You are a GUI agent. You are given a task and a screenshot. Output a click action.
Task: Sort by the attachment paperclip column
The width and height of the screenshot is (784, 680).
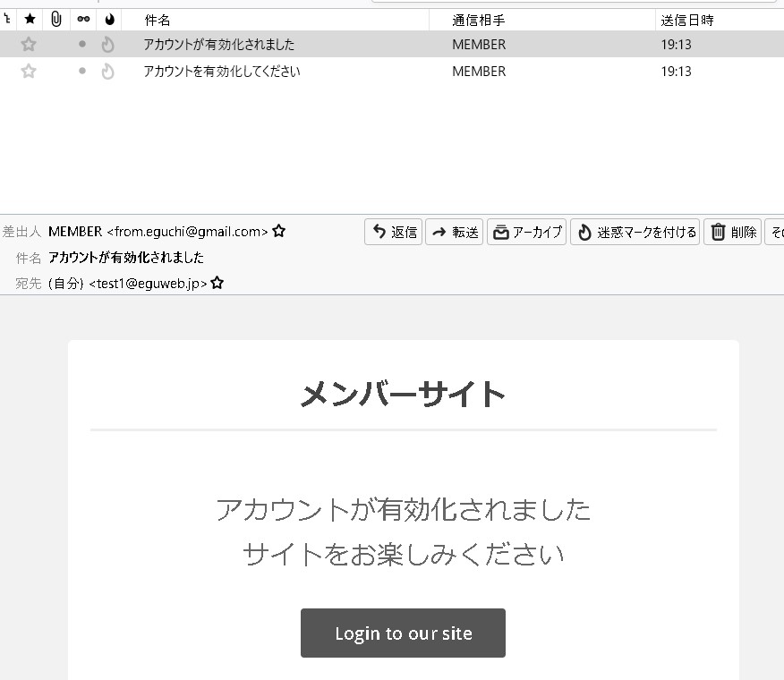[x=55, y=20]
